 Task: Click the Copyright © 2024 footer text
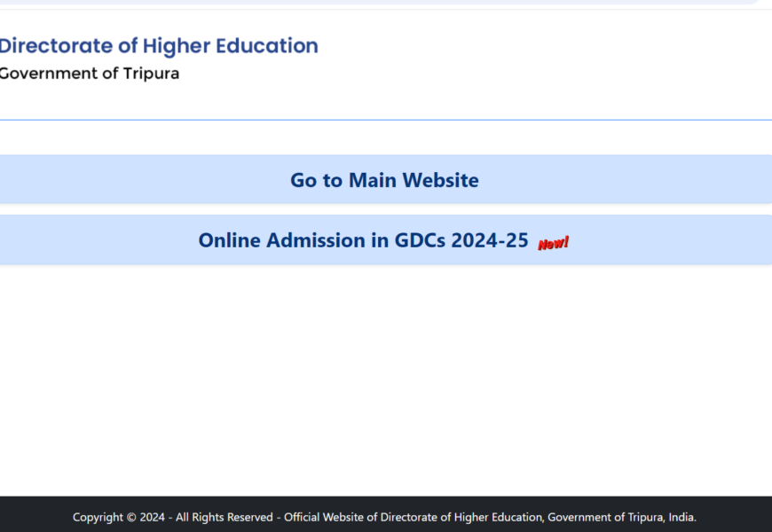(x=384, y=517)
